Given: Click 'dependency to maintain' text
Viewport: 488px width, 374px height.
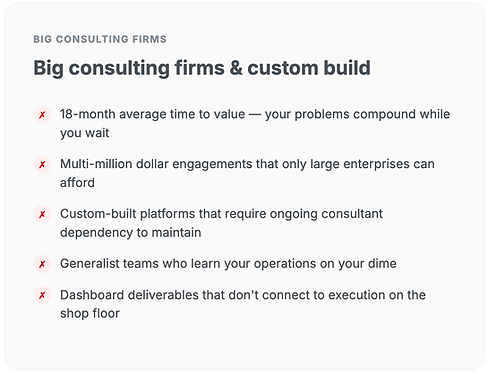Looking at the screenshot, I should coord(131,233).
